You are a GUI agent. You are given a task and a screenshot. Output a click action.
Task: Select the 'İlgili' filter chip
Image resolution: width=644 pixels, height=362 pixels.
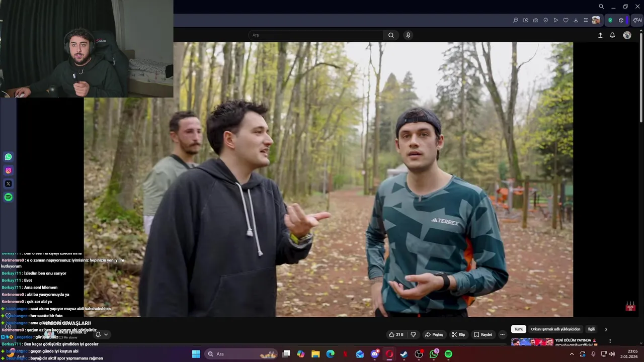(592, 329)
